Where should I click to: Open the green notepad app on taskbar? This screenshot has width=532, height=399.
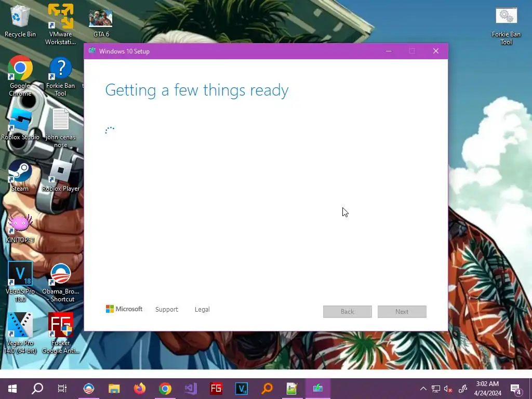[292, 388]
